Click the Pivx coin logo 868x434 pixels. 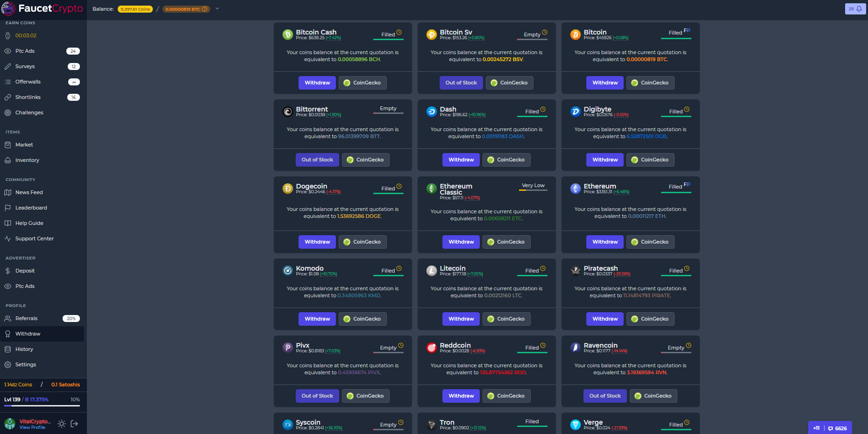(288, 348)
